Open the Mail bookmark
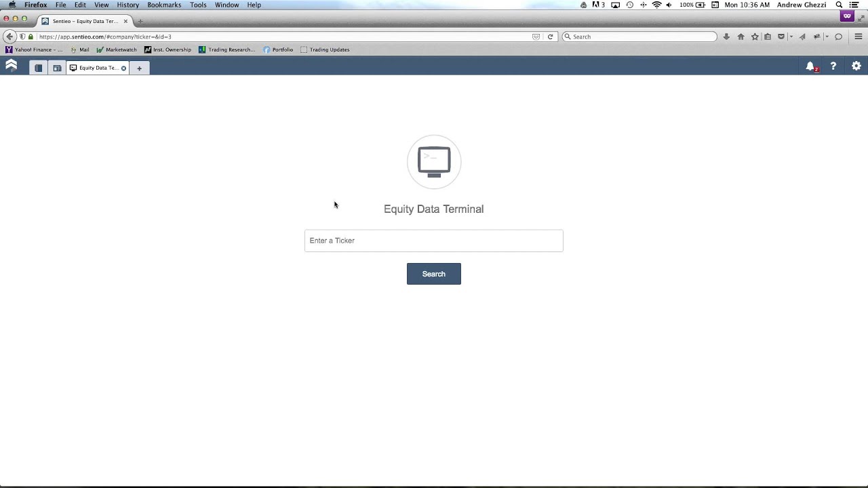The width and height of the screenshot is (868, 488). click(79, 49)
